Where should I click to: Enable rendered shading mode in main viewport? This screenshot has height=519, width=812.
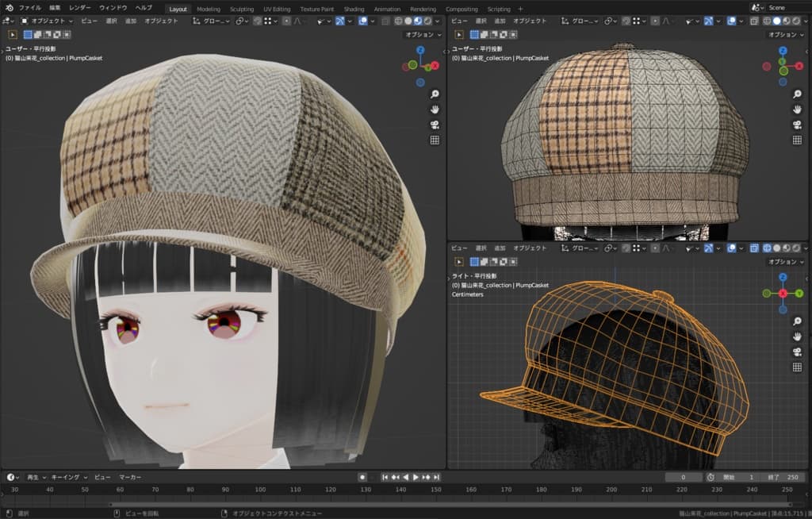click(x=429, y=21)
